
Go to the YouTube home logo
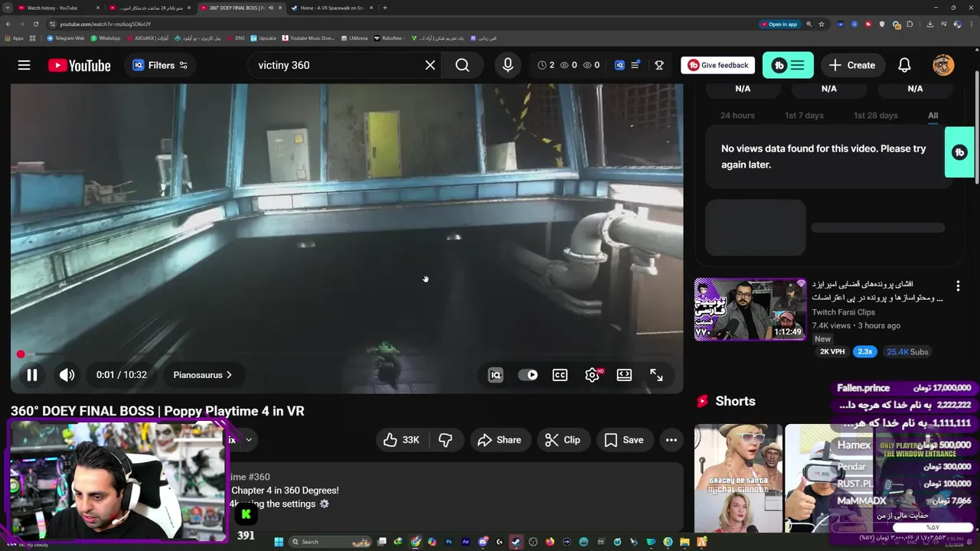(79, 65)
